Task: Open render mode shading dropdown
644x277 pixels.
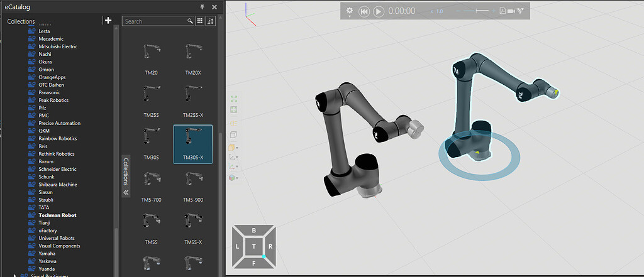Action: (234, 148)
